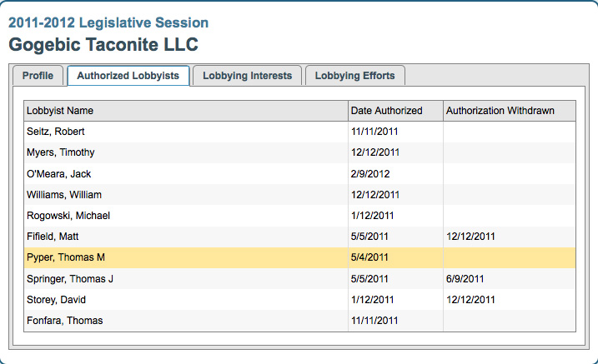This screenshot has width=598, height=364.
Task: Select lobbyist Myers, Timothy
Action: [x=61, y=152]
